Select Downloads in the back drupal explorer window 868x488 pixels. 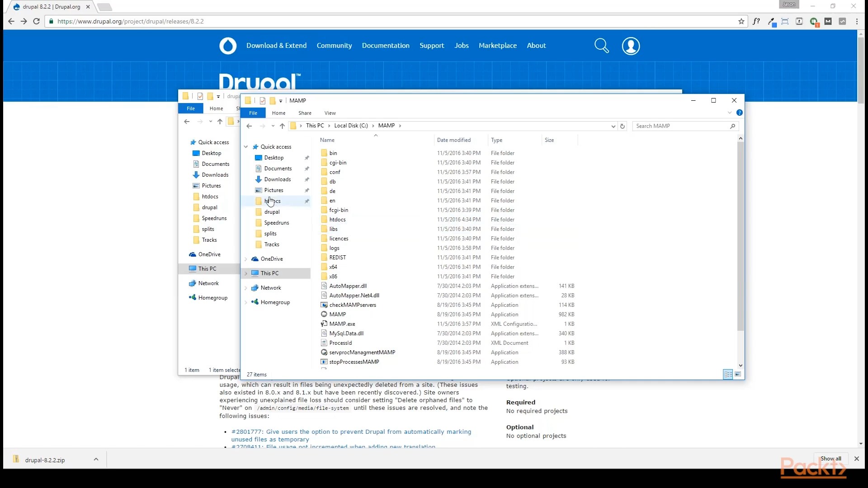tap(215, 175)
